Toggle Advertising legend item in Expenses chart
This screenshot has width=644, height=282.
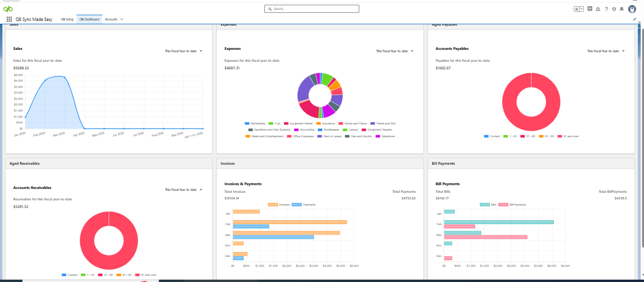coord(255,123)
